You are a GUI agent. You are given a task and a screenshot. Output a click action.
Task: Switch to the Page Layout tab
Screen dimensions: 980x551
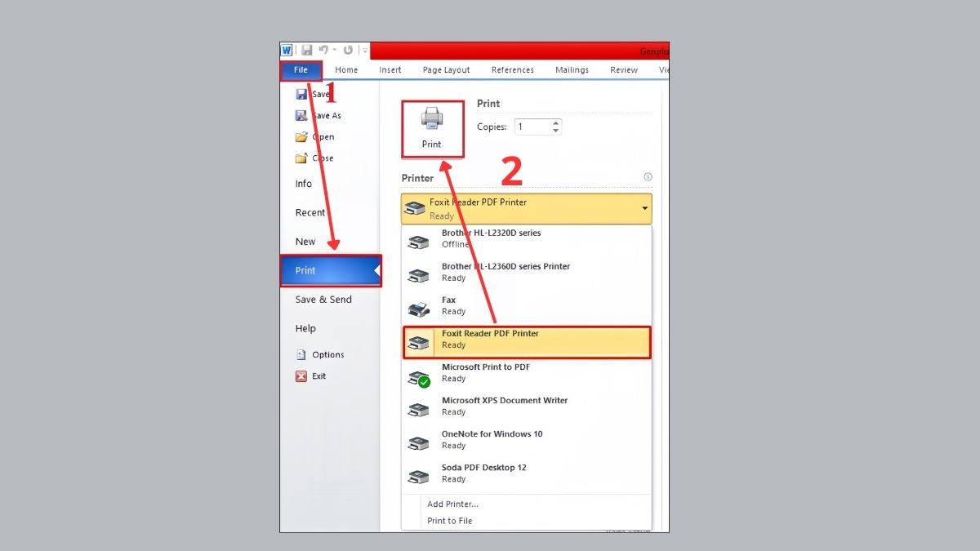446,70
